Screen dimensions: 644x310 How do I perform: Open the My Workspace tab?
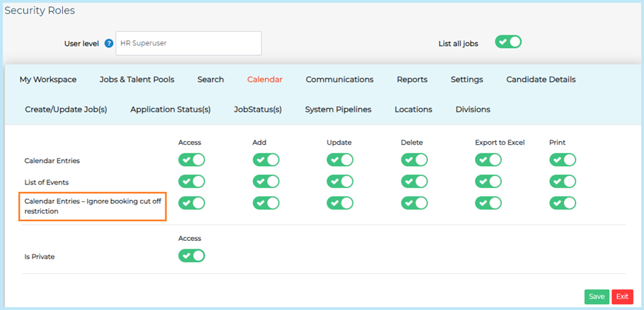point(48,80)
